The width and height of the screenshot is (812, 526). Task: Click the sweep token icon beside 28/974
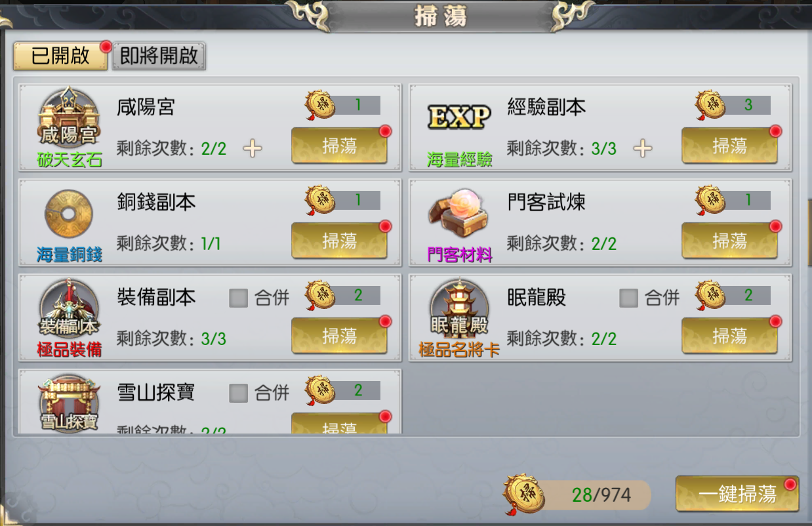click(524, 494)
